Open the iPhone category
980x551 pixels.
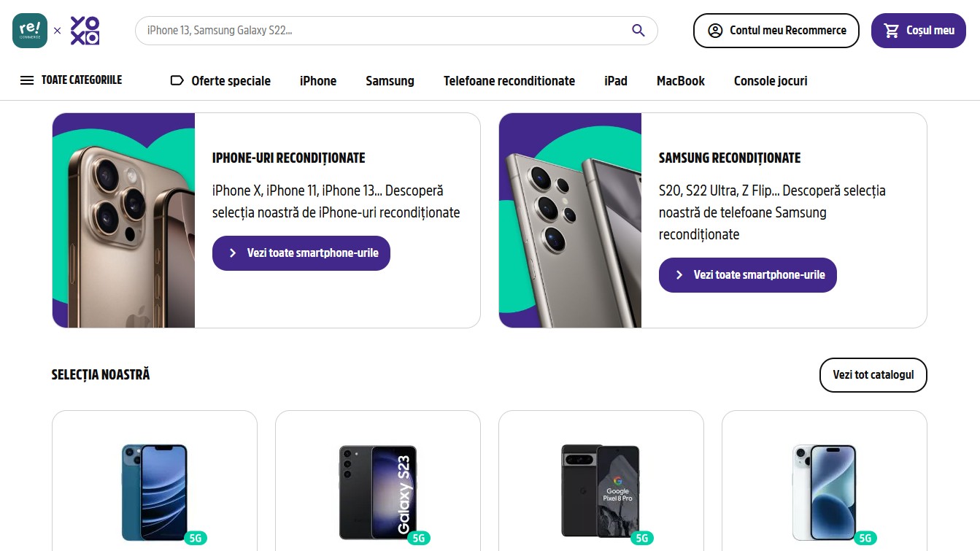coord(318,81)
